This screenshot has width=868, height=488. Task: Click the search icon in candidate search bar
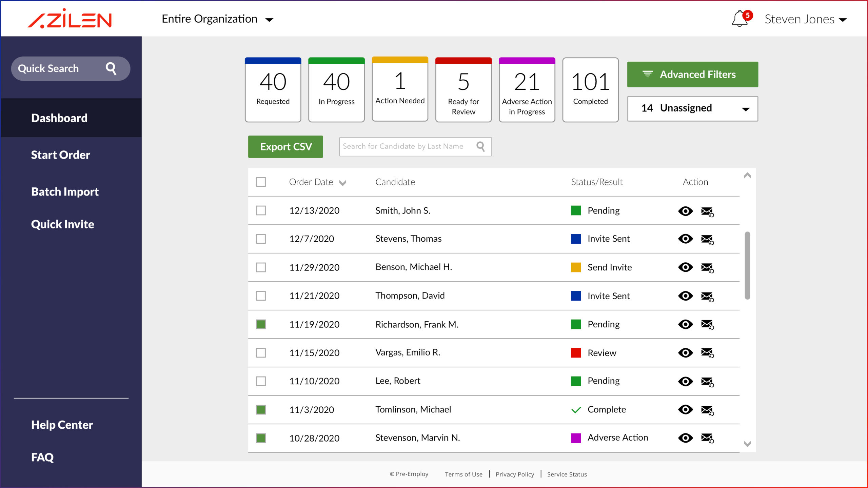(481, 146)
